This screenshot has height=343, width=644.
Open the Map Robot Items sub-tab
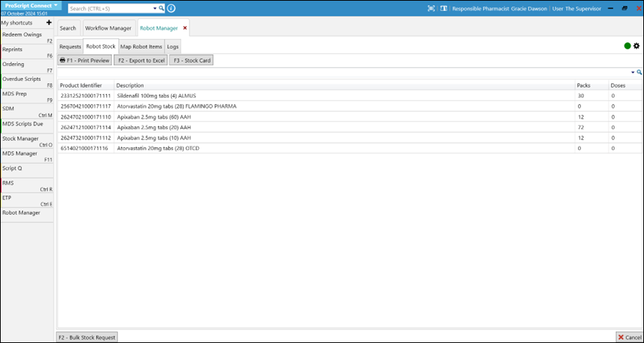pyautogui.click(x=141, y=47)
